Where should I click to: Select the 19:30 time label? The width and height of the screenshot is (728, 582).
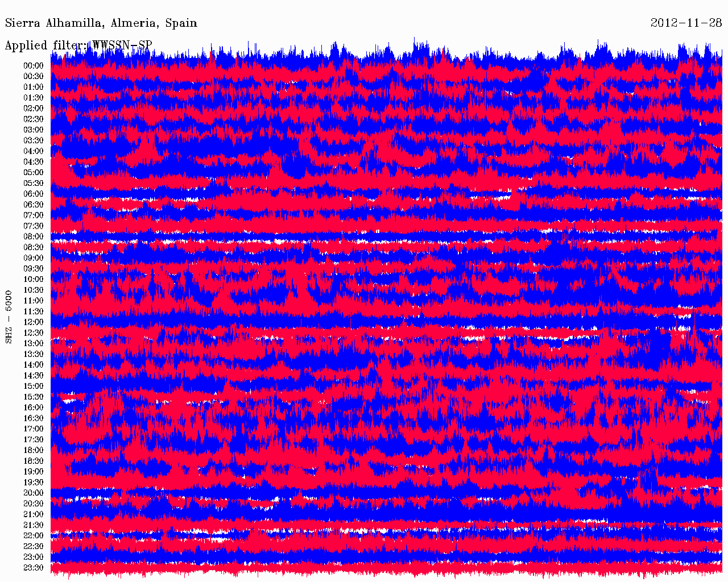pyautogui.click(x=34, y=483)
